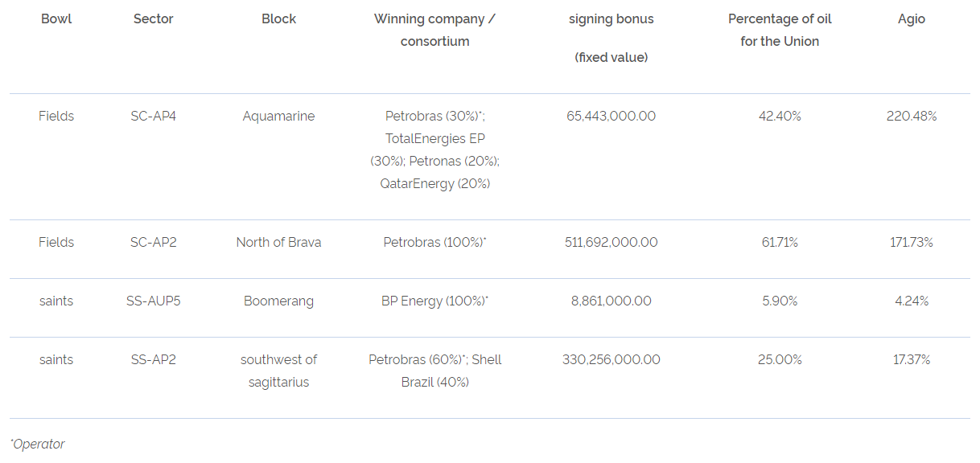The image size is (980, 463).
Task: Select the SS-AUP5 sector cell
Action: [153, 301]
